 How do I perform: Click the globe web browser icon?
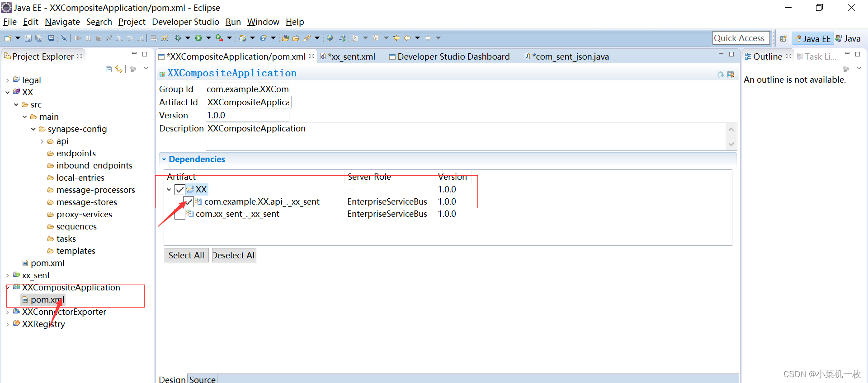330,38
